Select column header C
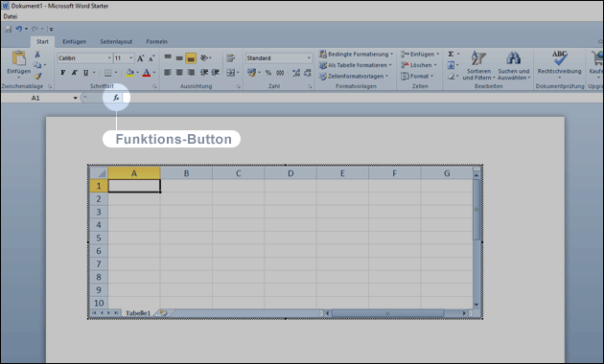604x364 pixels. 239,173
